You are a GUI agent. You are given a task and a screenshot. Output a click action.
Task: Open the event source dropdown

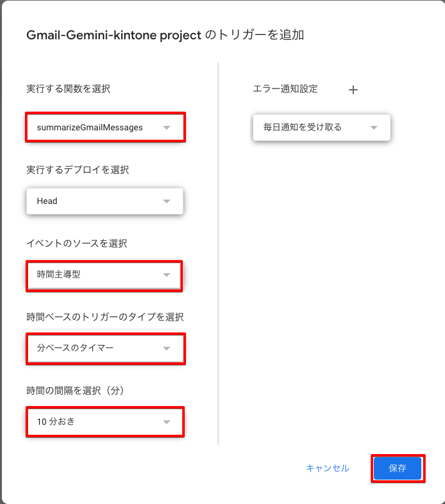pos(104,275)
